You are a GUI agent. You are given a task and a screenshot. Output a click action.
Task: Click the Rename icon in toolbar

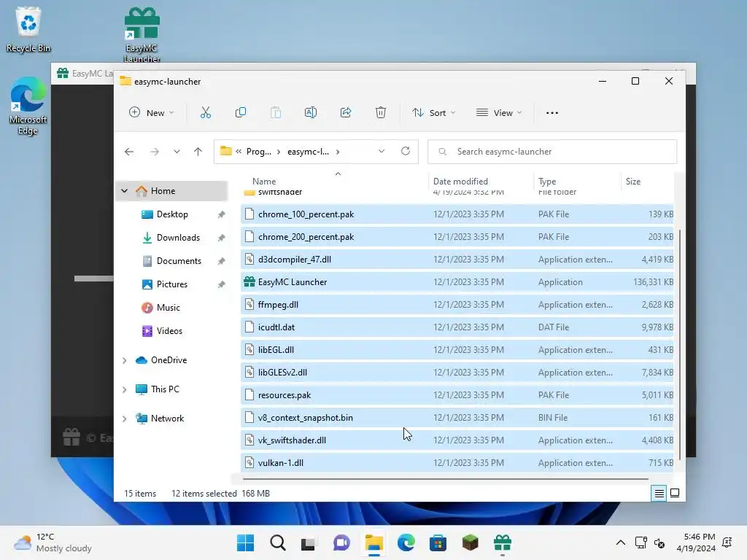pyautogui.click(x=311, y=113)
